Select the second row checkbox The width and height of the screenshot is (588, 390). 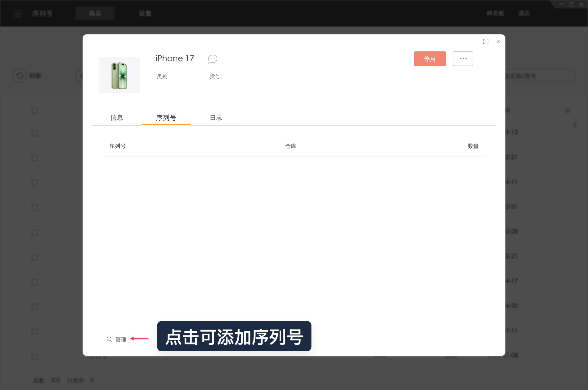pyautogui.click(x=34, y=133)
